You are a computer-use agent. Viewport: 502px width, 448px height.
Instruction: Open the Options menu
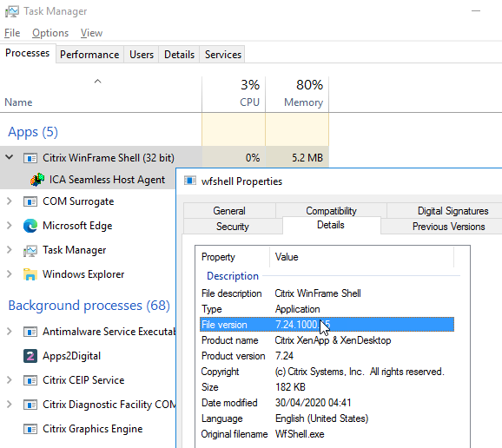(50, 33)
